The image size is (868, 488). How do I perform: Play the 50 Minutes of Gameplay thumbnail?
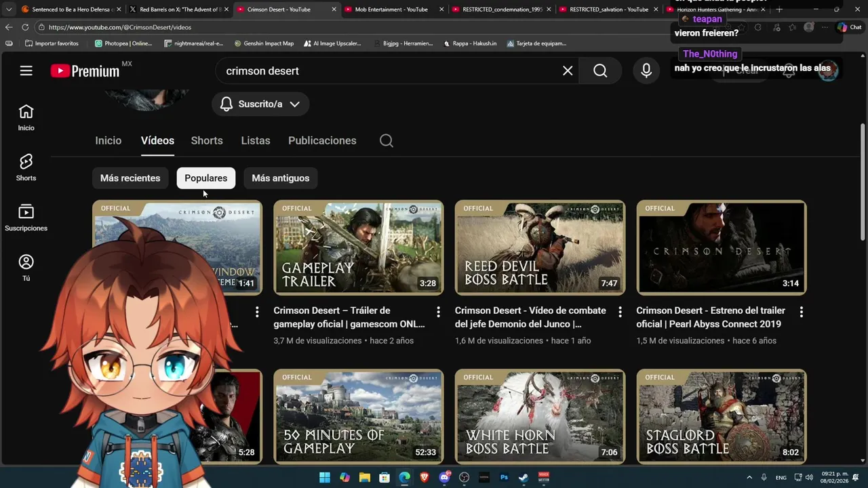pyautogui.click(x=359, y=416)
